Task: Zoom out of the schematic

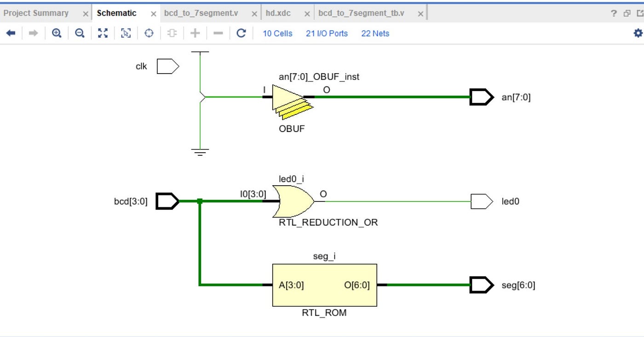Action: tap(80, 33)
